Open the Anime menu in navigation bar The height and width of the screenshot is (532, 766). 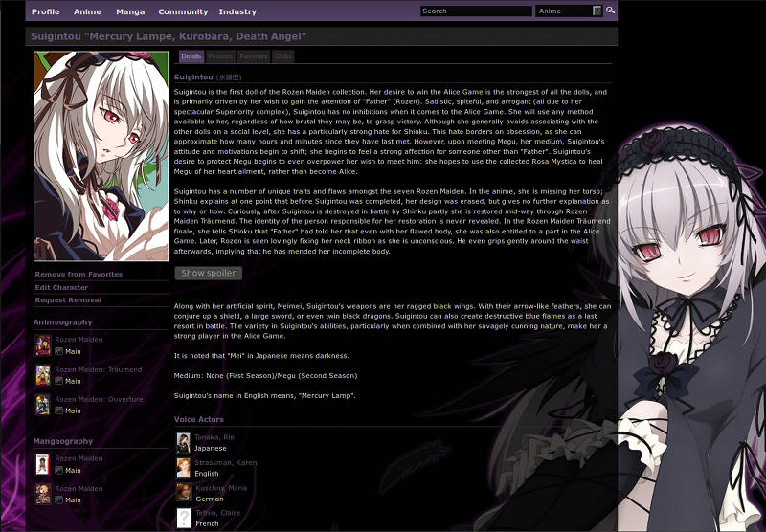tap(87, 11)
